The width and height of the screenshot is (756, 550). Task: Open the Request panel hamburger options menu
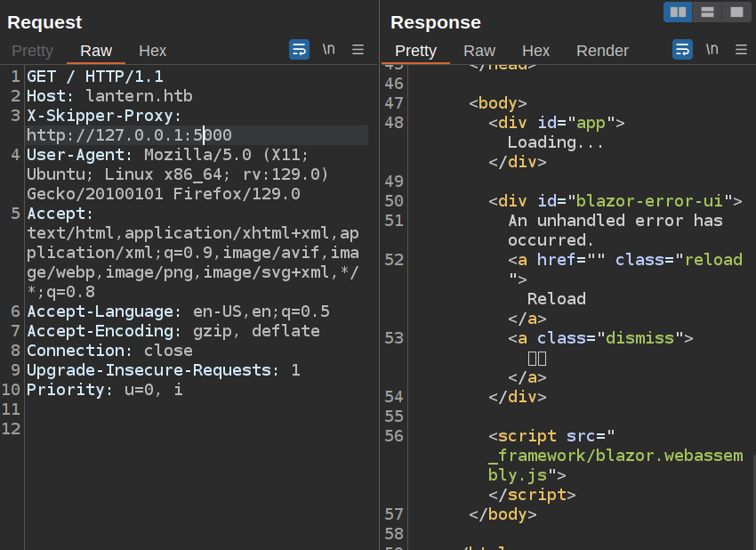coord(358,50)
